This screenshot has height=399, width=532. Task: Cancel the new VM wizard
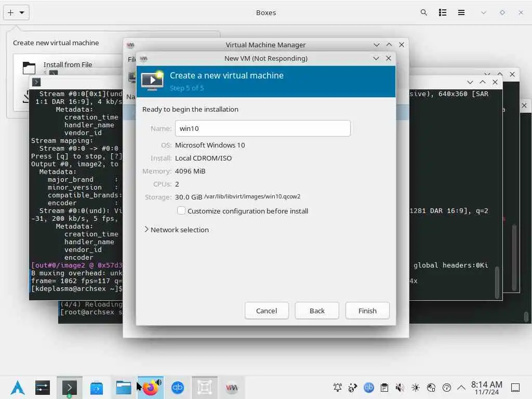click(x=267, y=311)
